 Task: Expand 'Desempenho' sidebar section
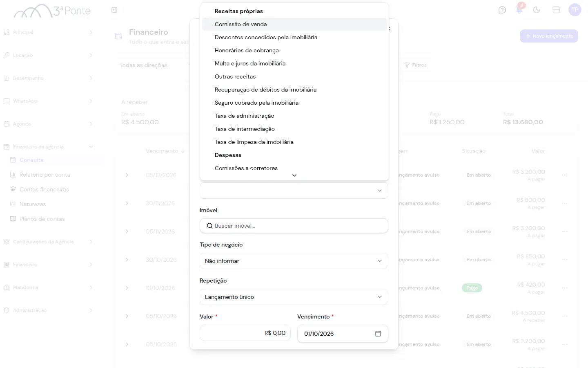point(48,78)
